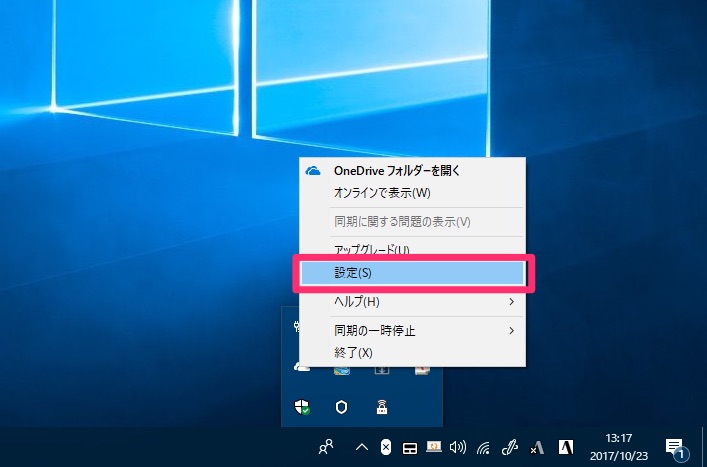Click the mouse icon with X mark
The image size is (707, 467).
386,447
